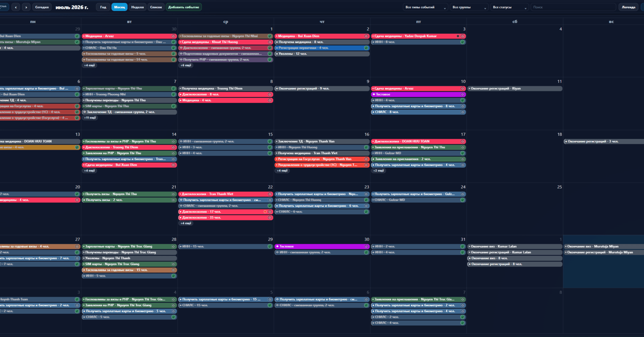Click status icon on Сдача медицины - Yadav Deepak Kumar
This screenshot has height=337, width=644.
point(462,36)
